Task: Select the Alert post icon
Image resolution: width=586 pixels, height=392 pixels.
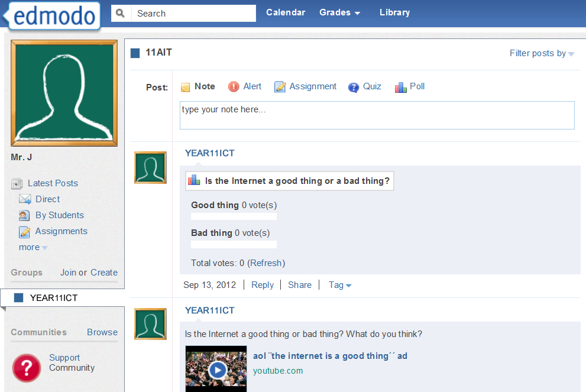Action: (234, 87)
